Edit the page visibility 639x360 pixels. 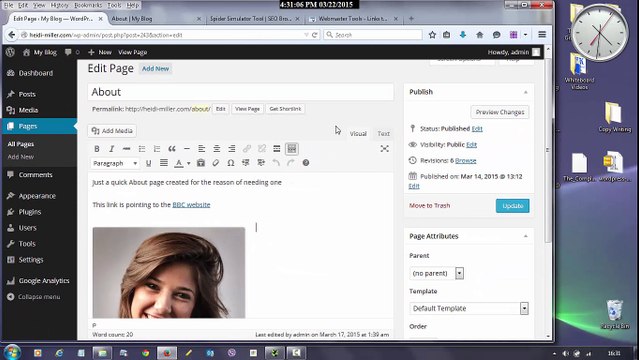(472, 145)
